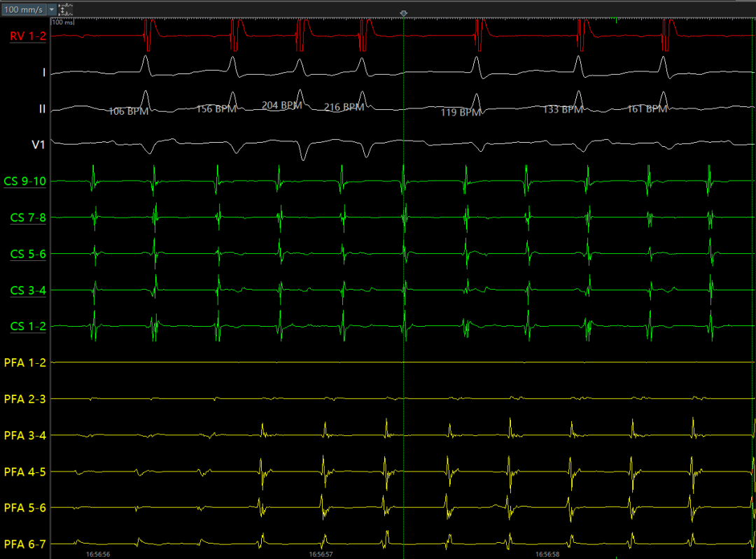Click the CS 7-8 channel label

click(x=28, y=218)
